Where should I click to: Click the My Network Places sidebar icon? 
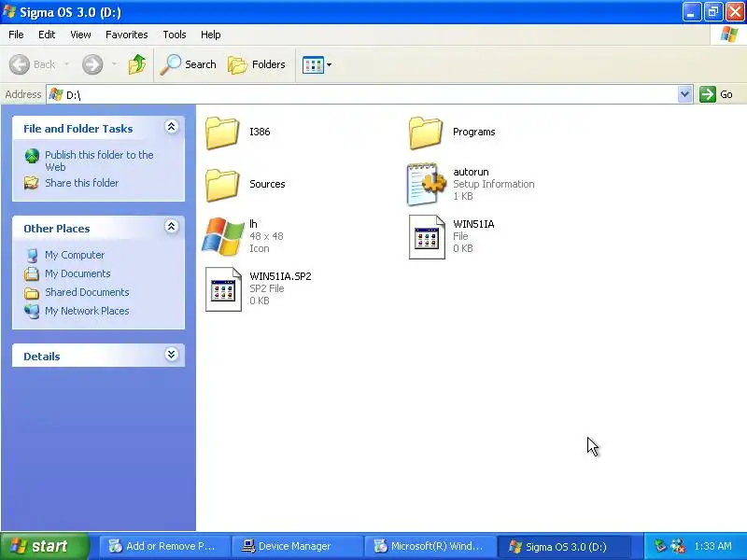pos(32,312)
